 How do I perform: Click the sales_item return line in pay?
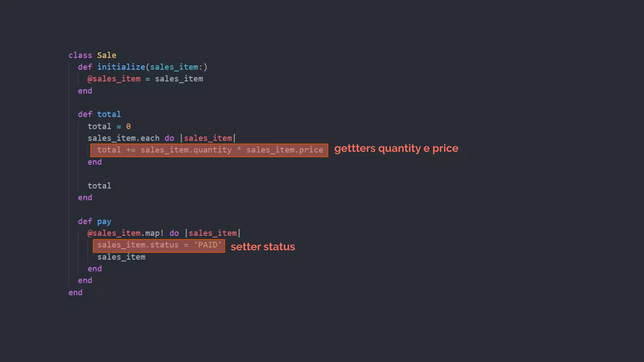pyautogui.click(x=121, y=257)
